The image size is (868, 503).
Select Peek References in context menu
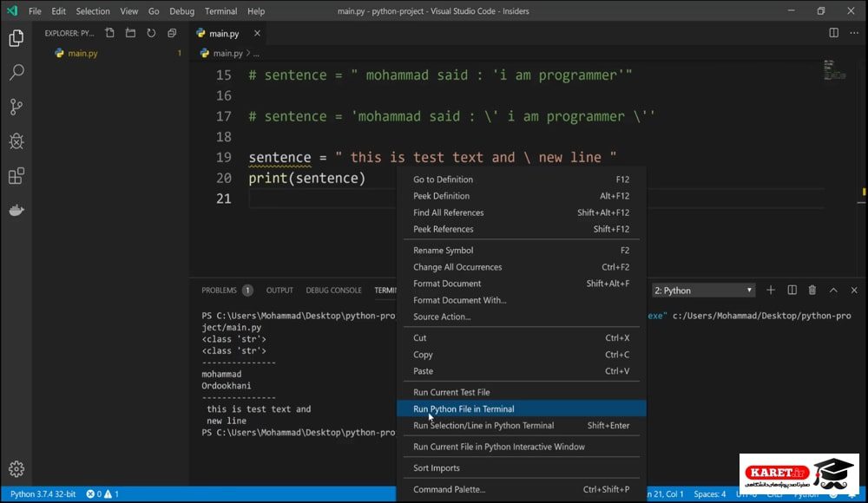tap(521, 229)
